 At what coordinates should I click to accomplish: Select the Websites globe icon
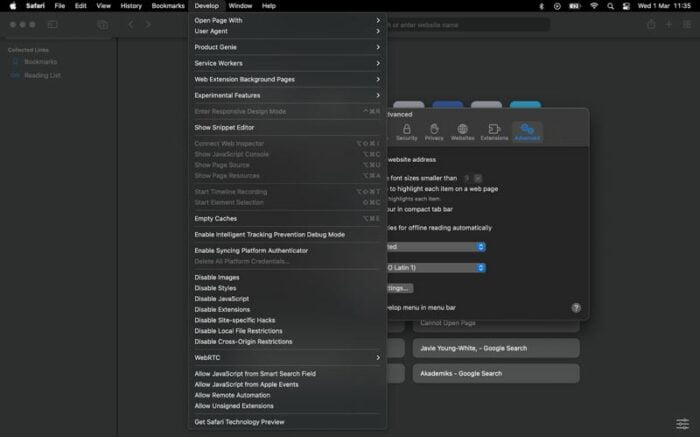(462, 132)
